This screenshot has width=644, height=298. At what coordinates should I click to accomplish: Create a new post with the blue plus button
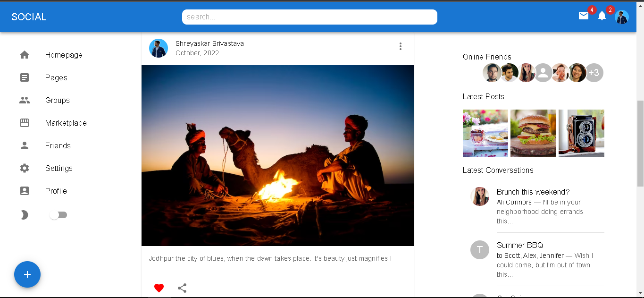[27, 274]
